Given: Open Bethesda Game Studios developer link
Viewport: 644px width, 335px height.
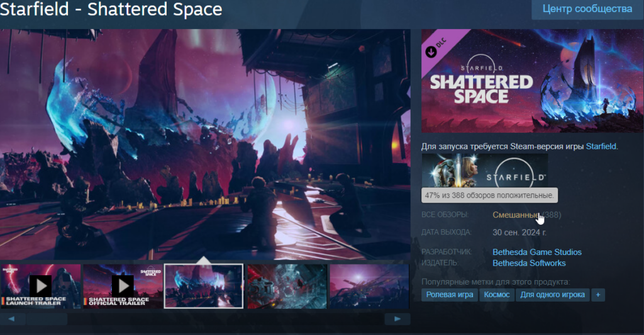Looking at the screenshot, I should 537,252.
